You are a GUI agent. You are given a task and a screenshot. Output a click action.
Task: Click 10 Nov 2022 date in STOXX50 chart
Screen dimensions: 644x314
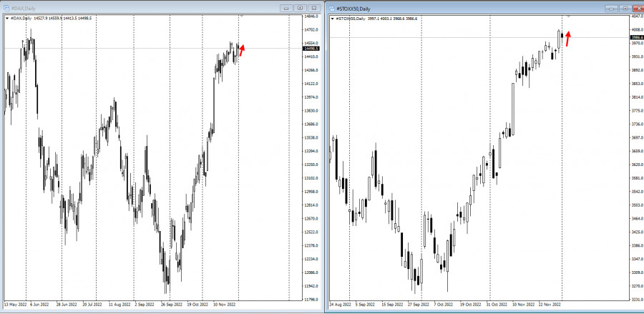point(524,305)
